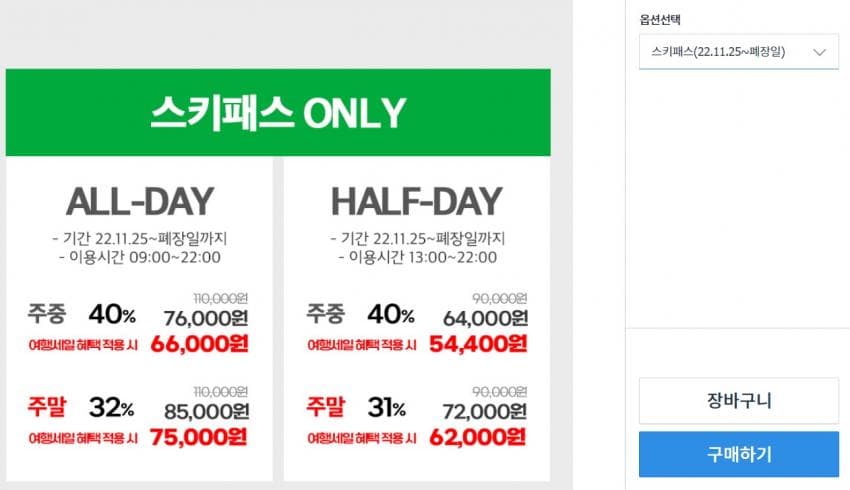Click the red 54,400원 discounted price

(477, 345)
